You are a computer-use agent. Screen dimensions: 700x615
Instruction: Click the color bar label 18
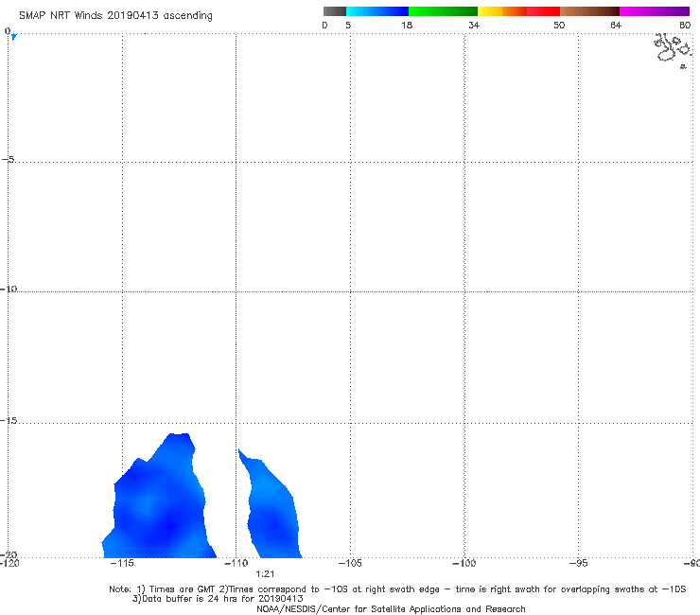407,26
